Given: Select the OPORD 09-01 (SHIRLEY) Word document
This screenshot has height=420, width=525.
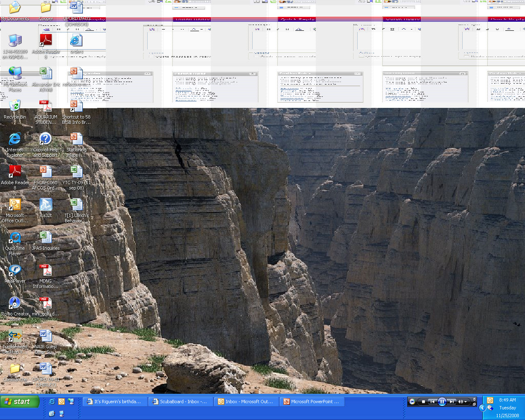Looking at the screenshot, I should click(x=46, y=374).
